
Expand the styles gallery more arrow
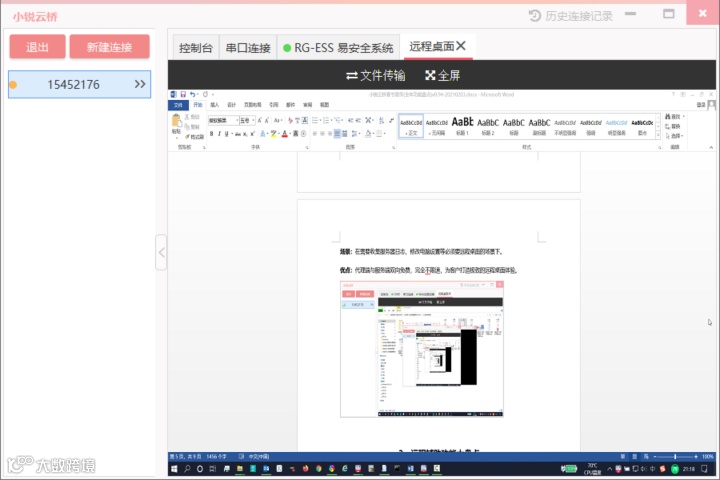click(x=658, y=135)
